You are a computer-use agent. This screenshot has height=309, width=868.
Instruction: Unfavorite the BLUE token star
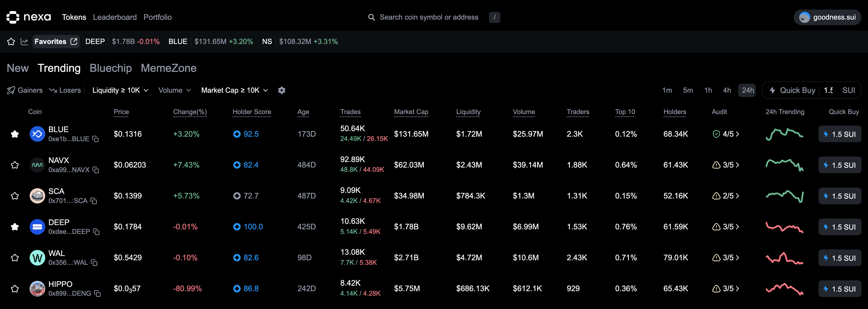pyautogui.click(x=15, y=134)
